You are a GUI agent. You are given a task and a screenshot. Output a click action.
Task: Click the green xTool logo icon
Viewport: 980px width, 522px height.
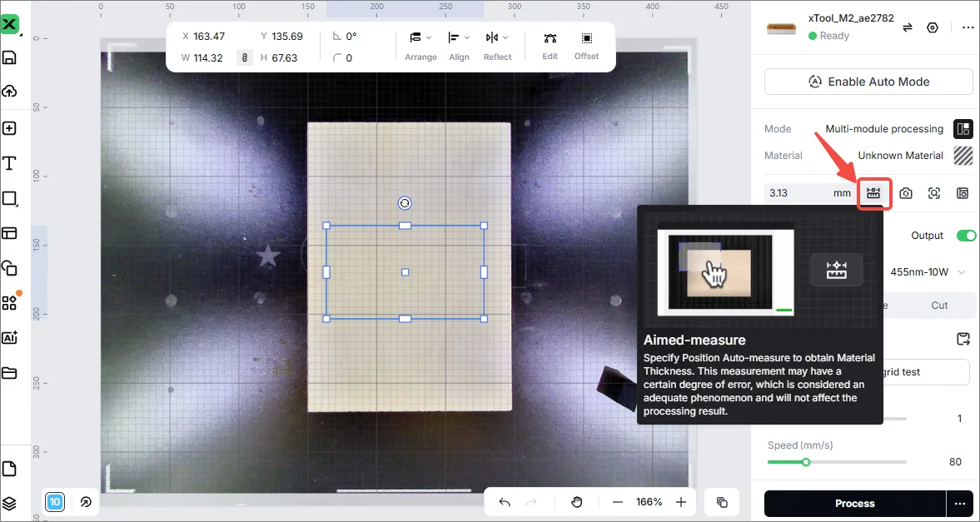[x=10, y=25]
